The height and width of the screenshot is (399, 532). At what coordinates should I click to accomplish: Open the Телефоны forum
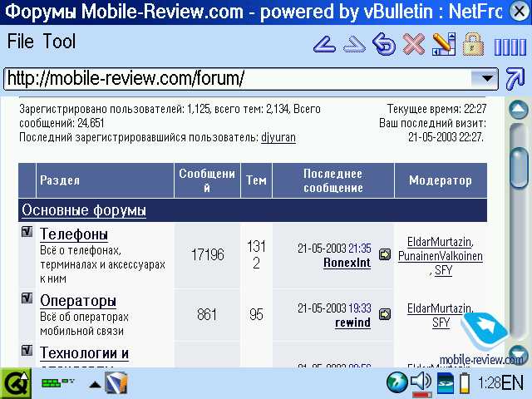tap(74, 234)
